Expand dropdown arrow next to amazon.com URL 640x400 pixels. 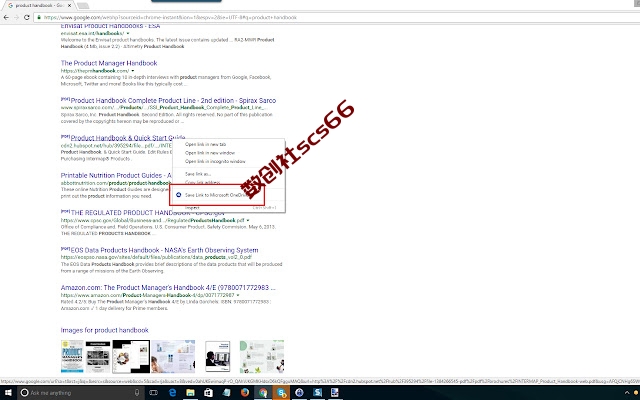coord(238,295)
